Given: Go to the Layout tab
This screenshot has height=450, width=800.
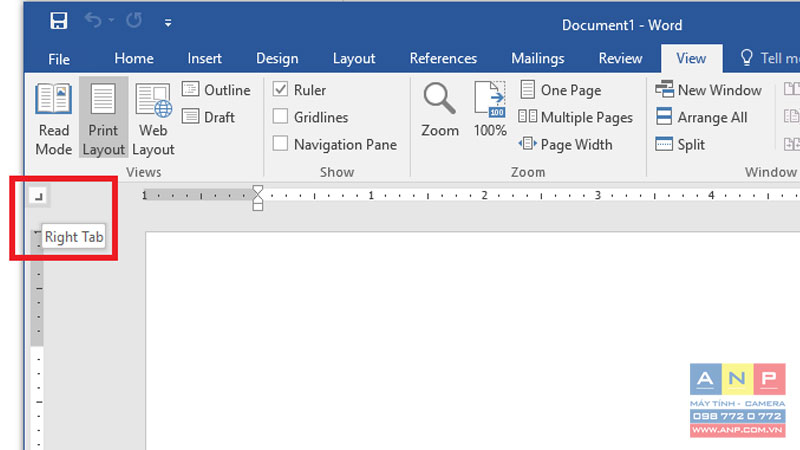Looking at the screenshot, I should click(x=354, y=59).
